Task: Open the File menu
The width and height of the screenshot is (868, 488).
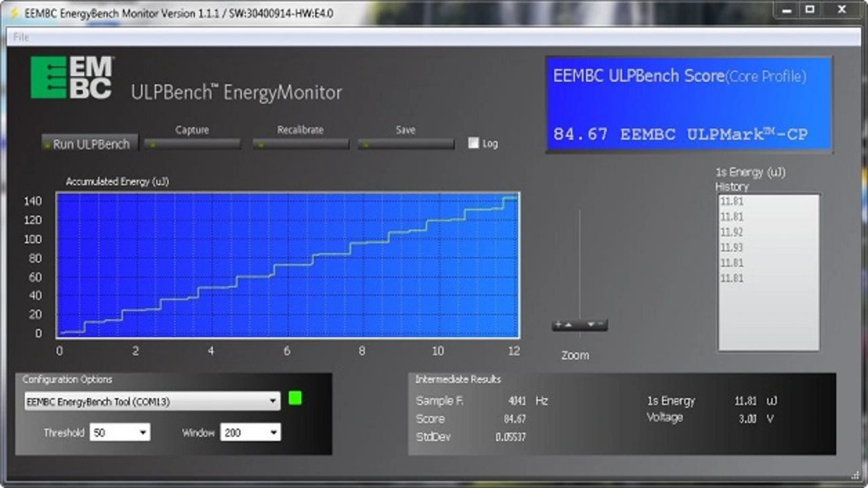Action: tap(21, 37)
